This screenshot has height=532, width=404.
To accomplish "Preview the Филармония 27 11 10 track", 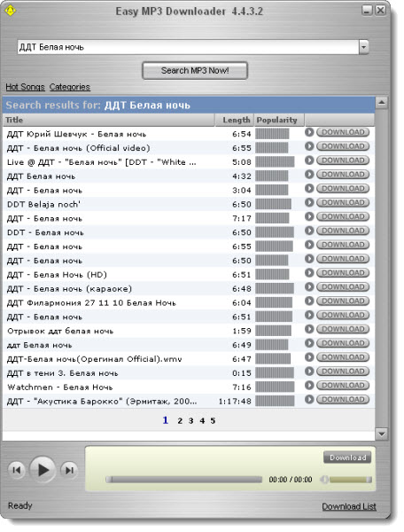I will [x=309, y=301].
